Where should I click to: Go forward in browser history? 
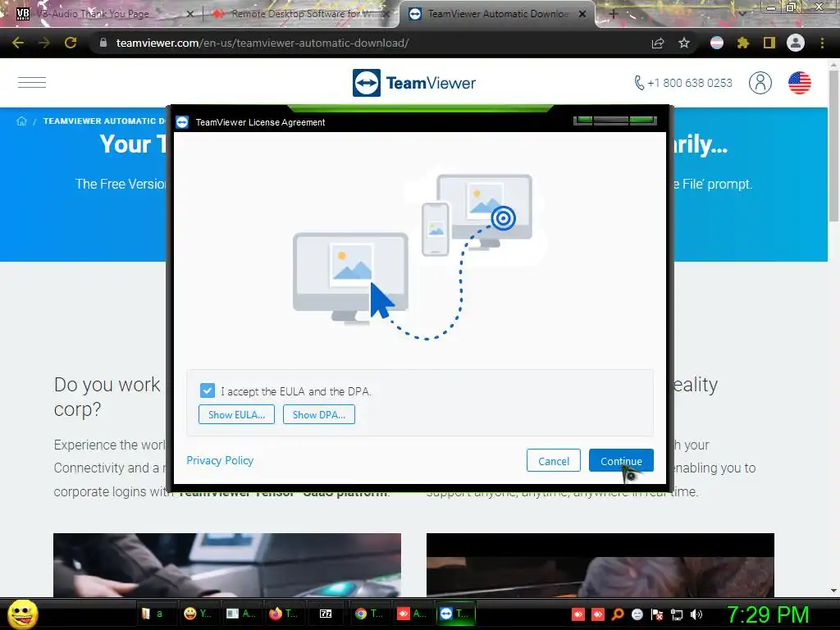[44, 43]
